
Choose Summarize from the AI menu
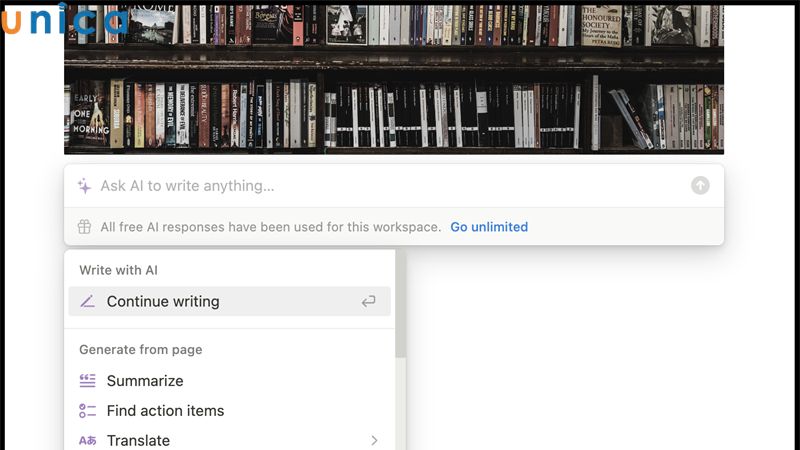click(145, 381)
